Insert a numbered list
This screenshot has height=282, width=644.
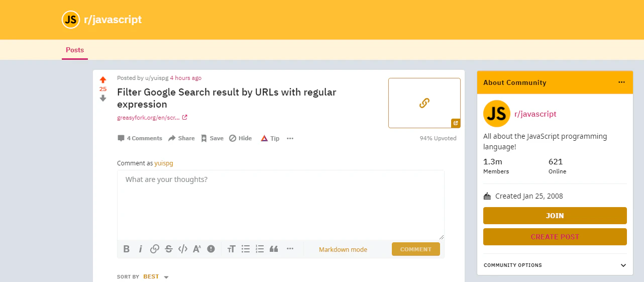[260, 249]
